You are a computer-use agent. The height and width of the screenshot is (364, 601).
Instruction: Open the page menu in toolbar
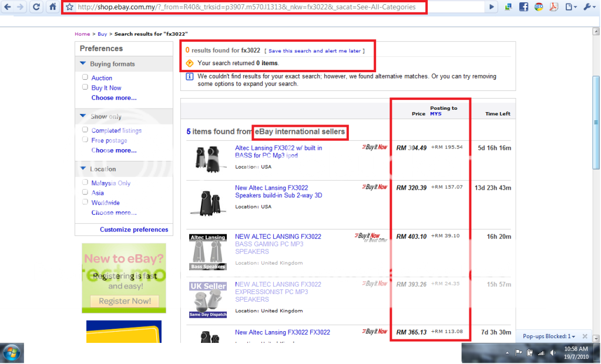click(x=570, y=7)
